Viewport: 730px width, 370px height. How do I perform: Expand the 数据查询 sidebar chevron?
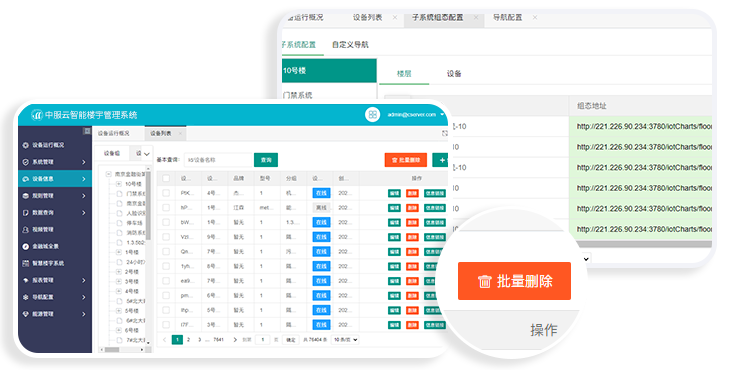click(x=84, y=213)
